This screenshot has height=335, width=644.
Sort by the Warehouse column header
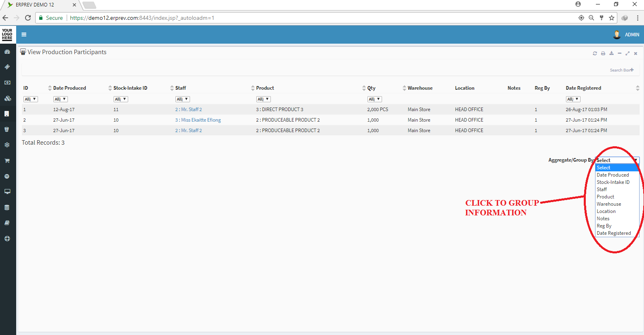coord(420,88)
